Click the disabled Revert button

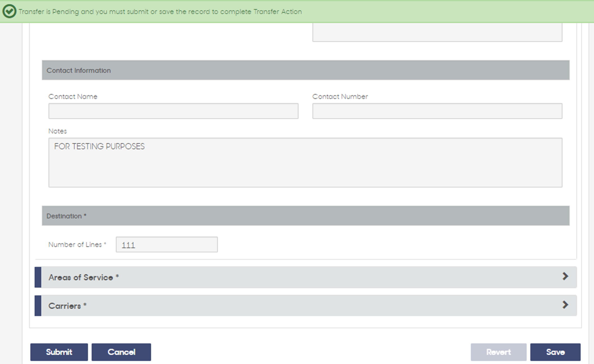point(499,352)
